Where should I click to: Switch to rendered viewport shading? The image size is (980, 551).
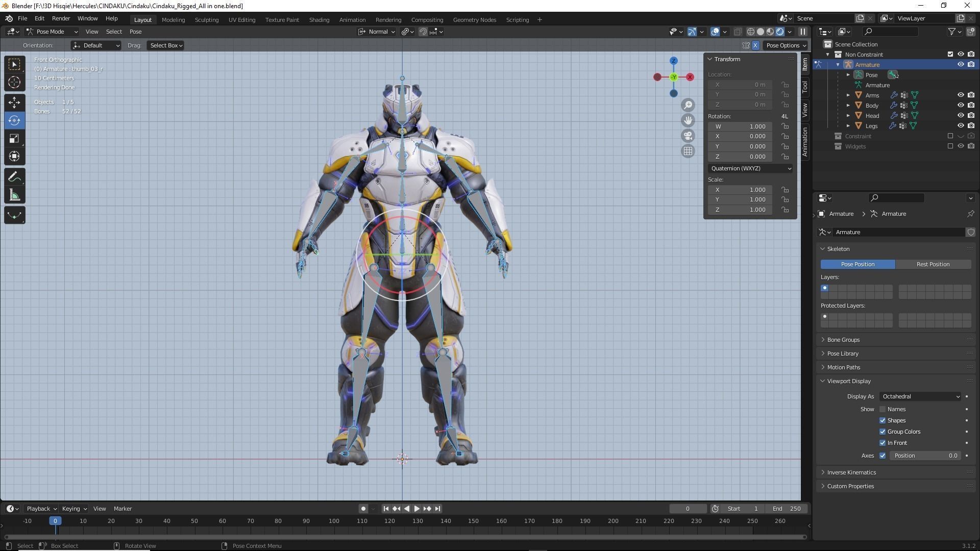click(x=780, y=32)
